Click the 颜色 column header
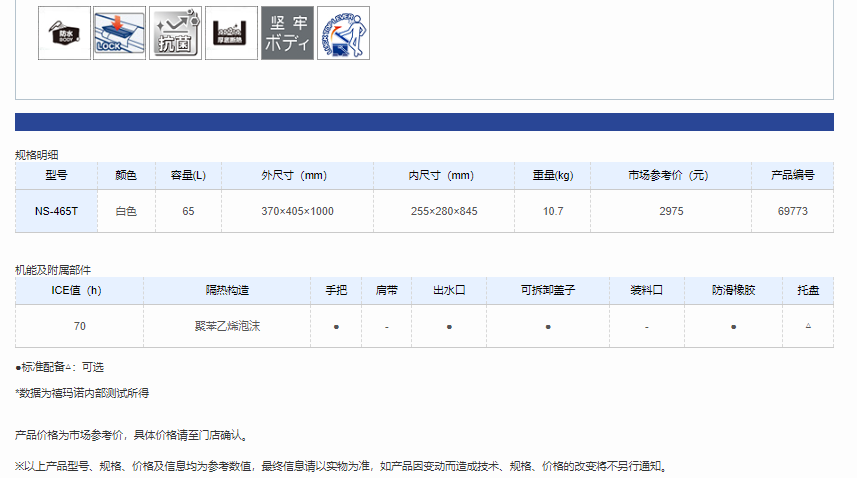 (126, 176)
